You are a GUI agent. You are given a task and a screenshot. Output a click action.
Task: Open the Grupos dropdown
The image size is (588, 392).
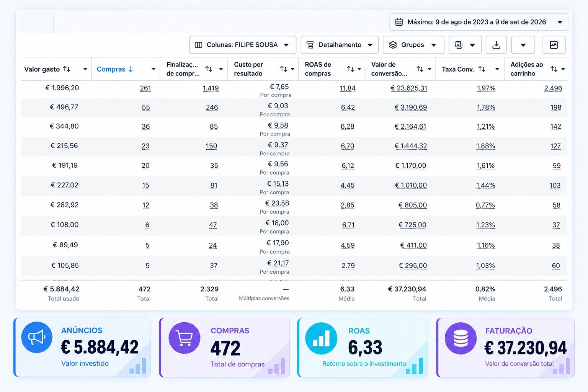[413, 45]
